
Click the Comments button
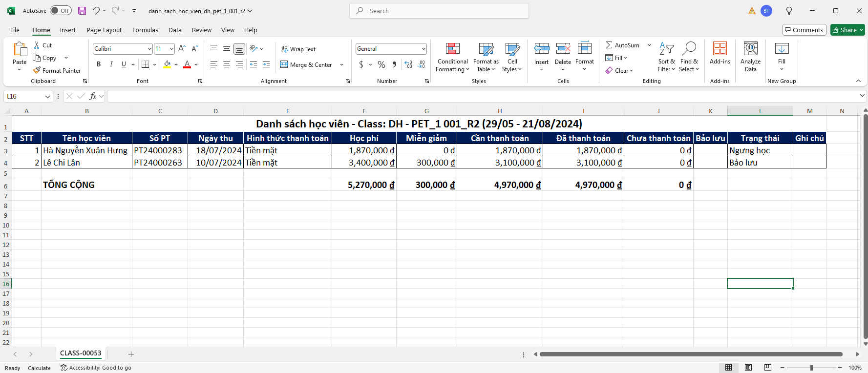pos(804,30)
